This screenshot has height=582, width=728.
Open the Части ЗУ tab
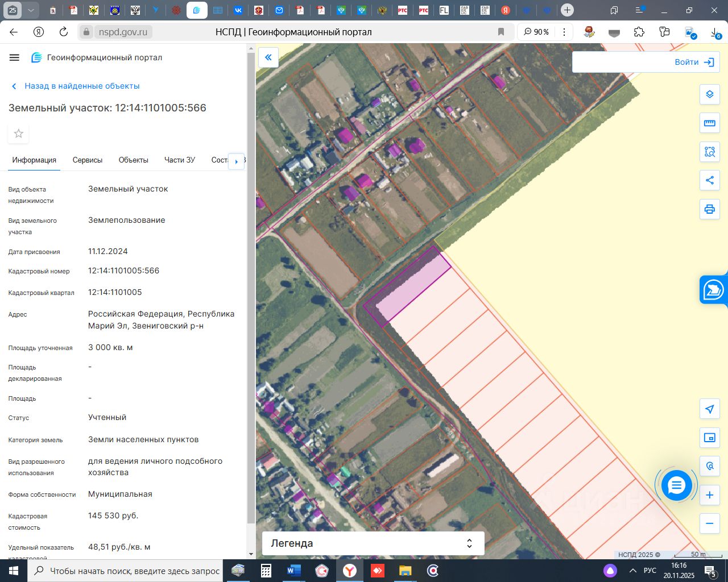(x=180, y=160)
